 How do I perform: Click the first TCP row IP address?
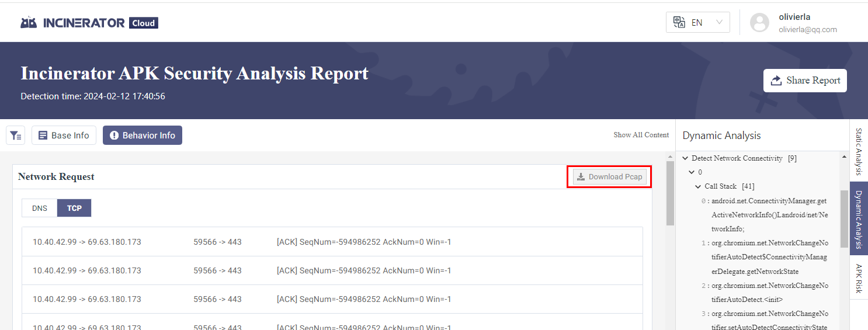point(87,242)
